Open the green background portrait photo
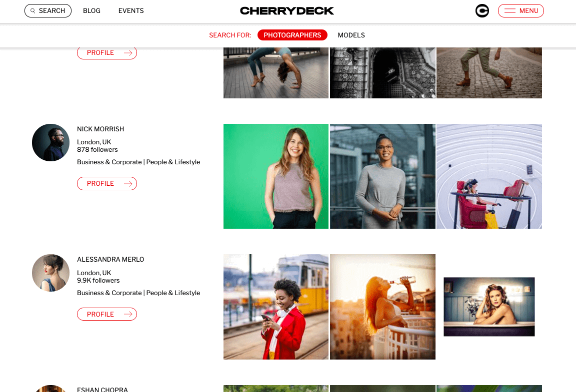The image size is (576, 392). (x=276, y=176)
